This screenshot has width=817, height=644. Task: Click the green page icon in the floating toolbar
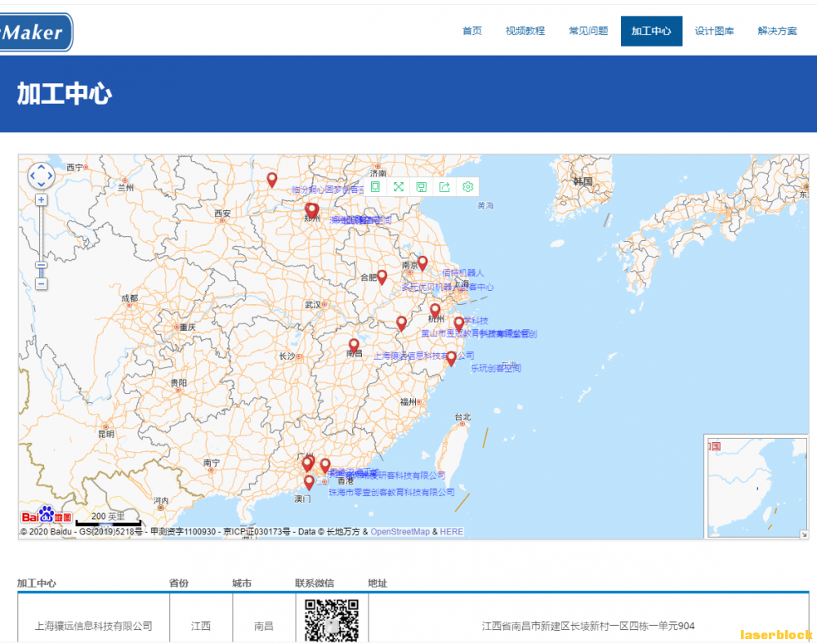point(375,187)
